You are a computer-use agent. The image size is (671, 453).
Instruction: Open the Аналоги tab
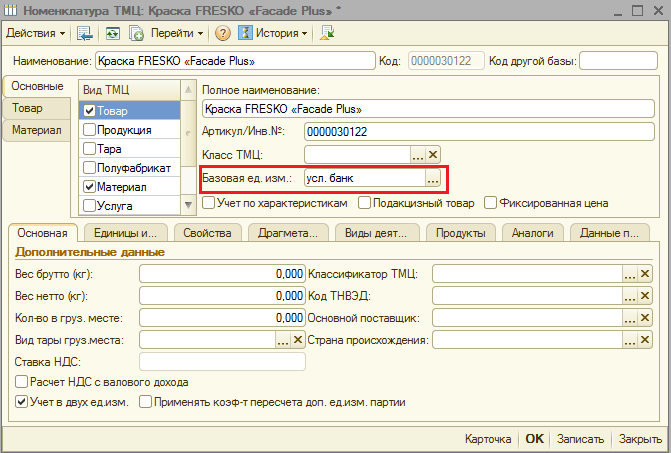[x=533, y=233]
